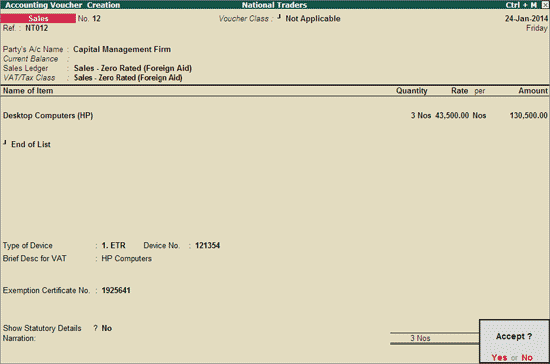Select Type of Device ETR value

tap(113, 245)
